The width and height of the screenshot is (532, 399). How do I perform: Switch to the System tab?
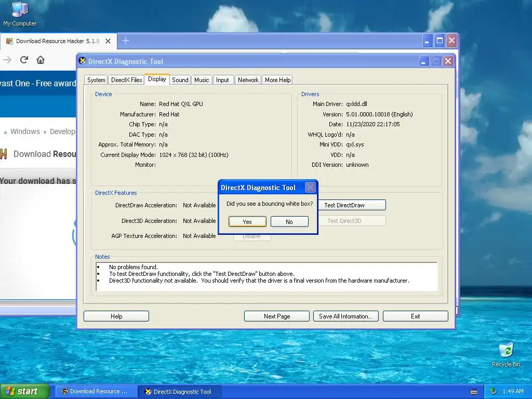tap(96, 80)
